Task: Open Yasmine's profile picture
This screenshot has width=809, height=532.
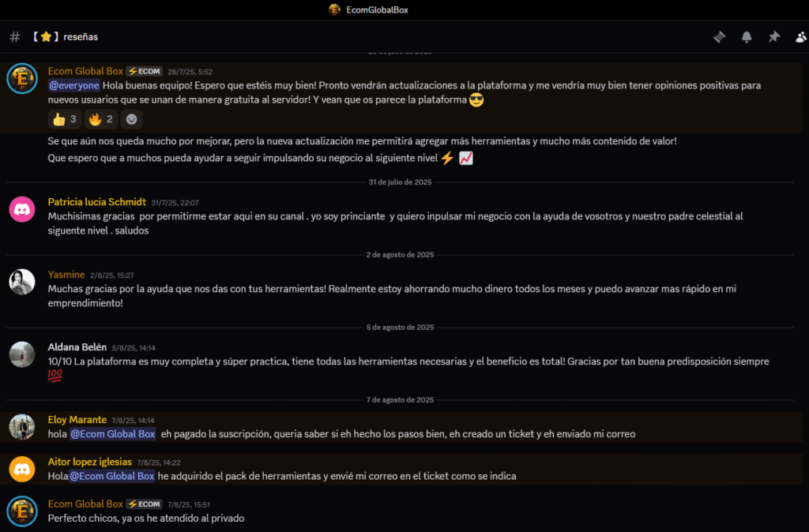Action: click(22, 282)
